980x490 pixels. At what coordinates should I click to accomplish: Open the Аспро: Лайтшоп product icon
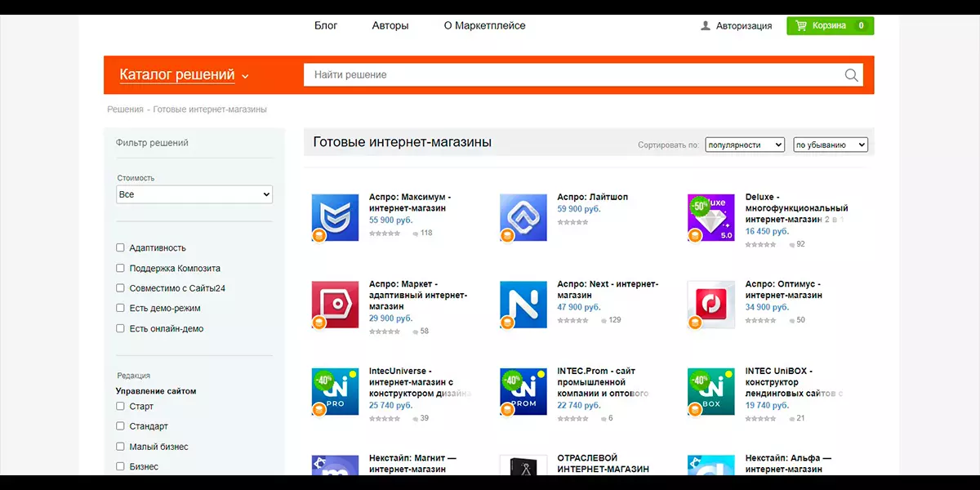(x=523, y=217)
